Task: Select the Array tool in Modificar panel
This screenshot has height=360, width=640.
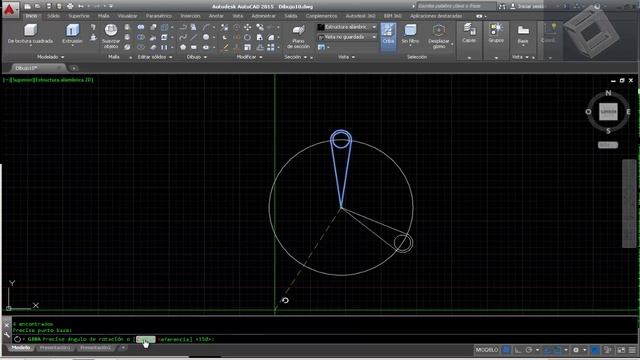Action: pyautogui.click(x=271, y=47)
